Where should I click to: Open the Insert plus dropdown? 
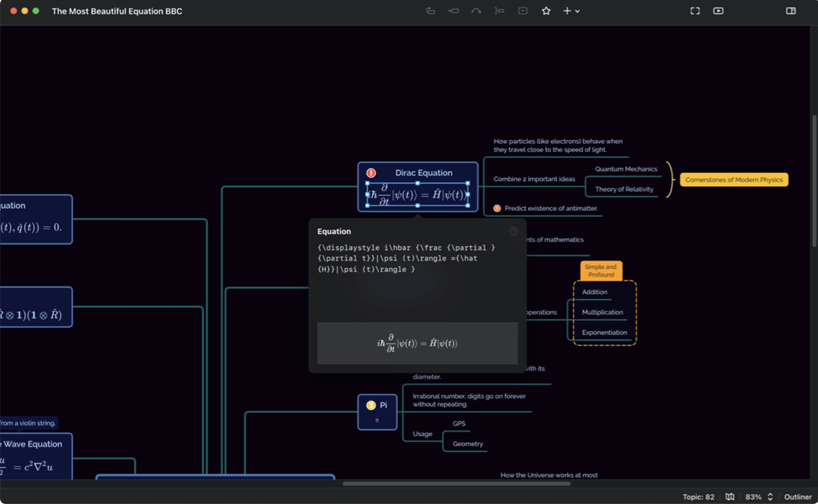pos(571,11)
